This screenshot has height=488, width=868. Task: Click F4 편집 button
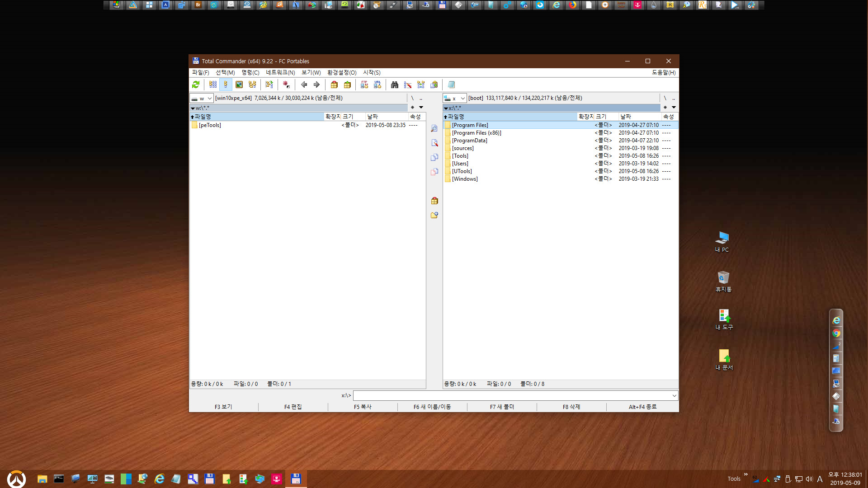[x=293, y=407]
